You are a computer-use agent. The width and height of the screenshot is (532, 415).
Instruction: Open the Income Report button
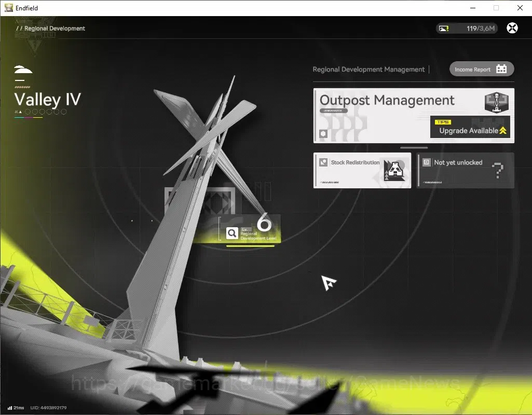point(482,69)
